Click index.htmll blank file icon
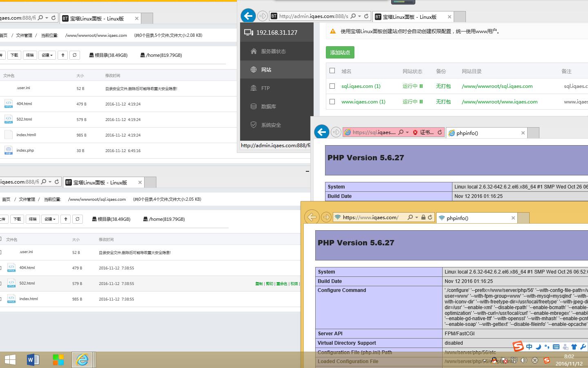Screen dimensions: 588x368 coord(9,135)
